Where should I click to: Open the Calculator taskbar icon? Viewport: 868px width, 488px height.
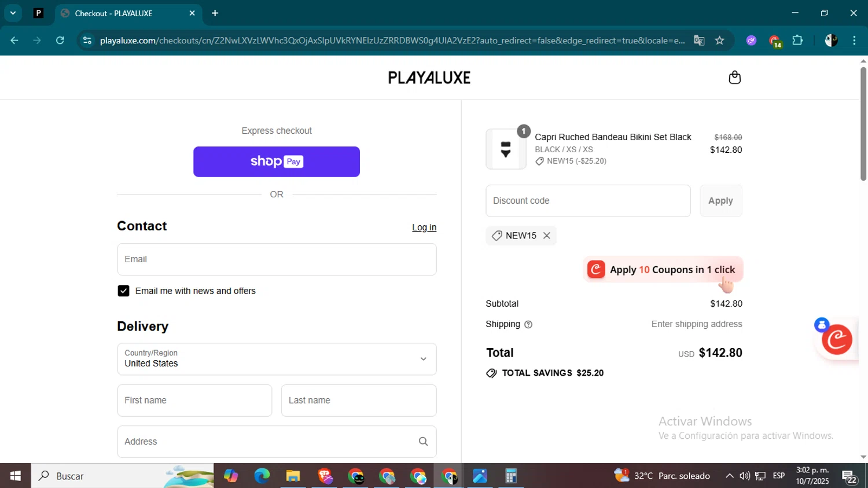511,476
